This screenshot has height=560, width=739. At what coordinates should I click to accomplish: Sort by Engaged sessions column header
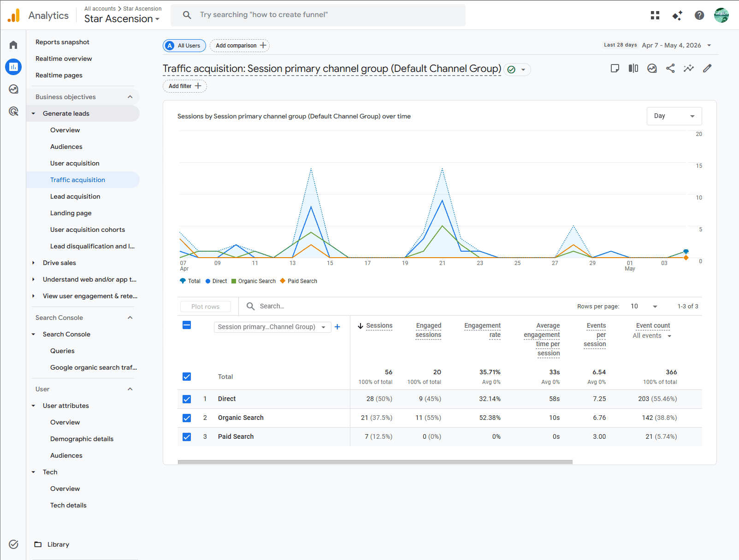coord(428,330)
